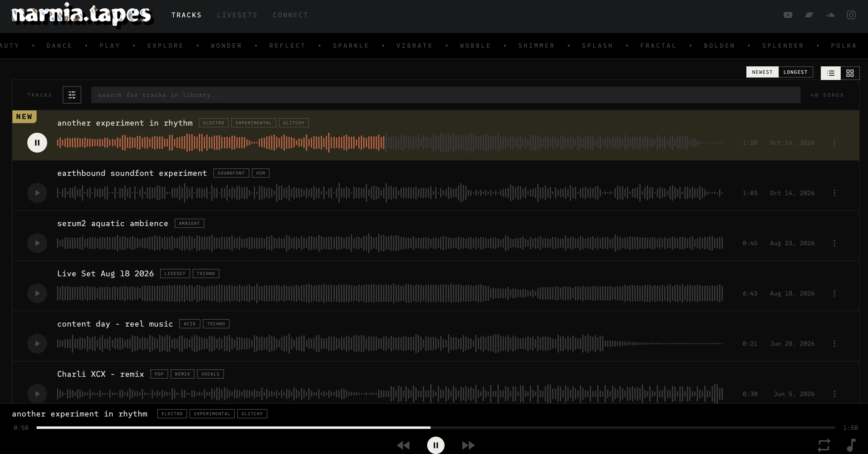The image size is (868, 454).
Task: Toggle repeat in the bottom player
Action: coord(824,445)
